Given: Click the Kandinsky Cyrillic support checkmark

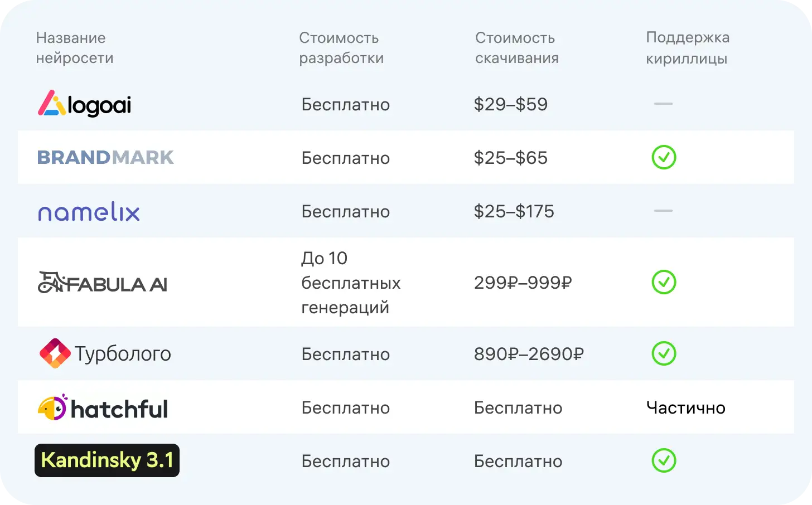Looking at the screenshot, I should 664,461.
